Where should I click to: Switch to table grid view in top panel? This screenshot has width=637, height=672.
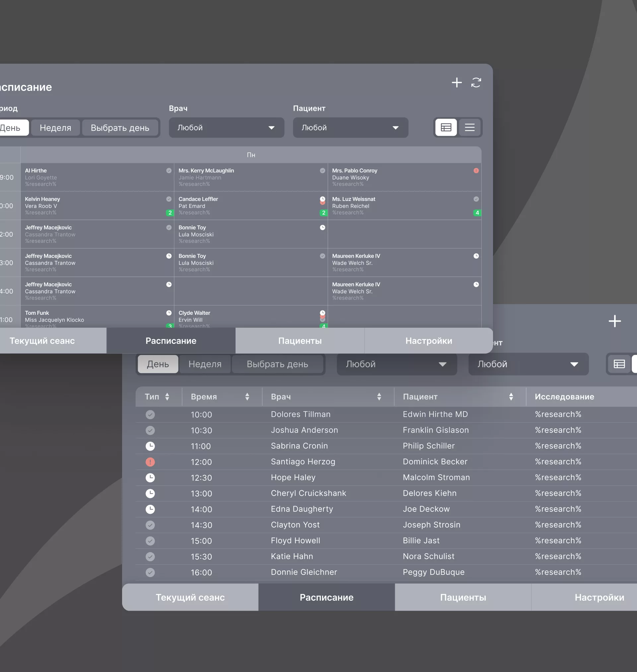coord(446,128)
